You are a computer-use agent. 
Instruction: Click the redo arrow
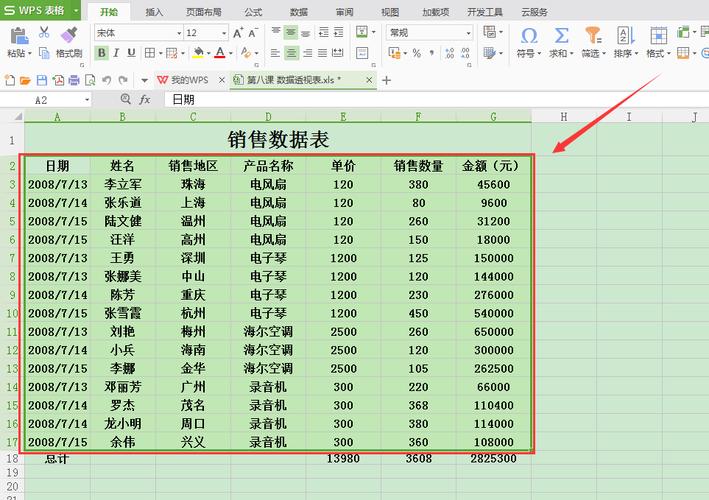coord(123,80)
